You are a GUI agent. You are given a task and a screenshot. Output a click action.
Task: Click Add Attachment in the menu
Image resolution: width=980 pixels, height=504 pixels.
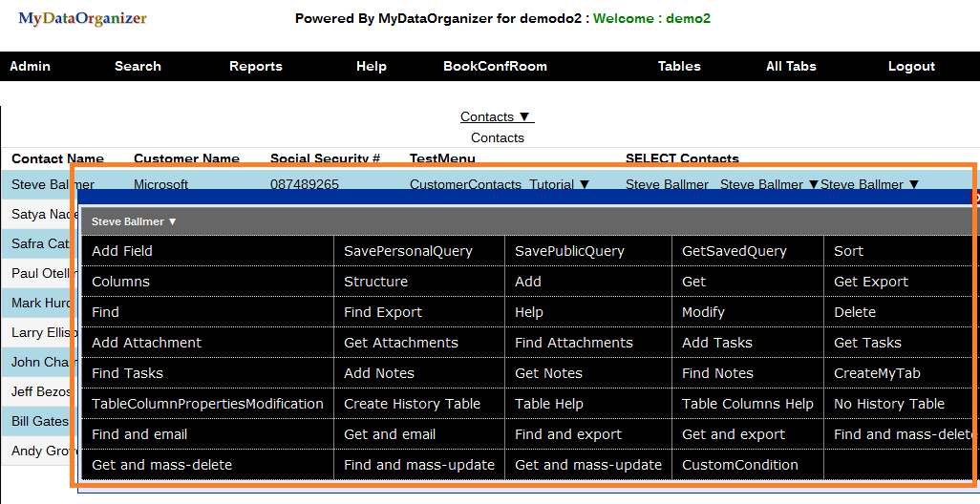click(146, 343)
